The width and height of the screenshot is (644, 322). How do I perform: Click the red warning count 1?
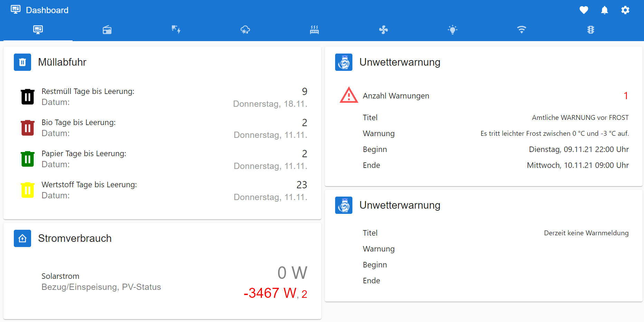pyautogui.click(x=626, y=96)
